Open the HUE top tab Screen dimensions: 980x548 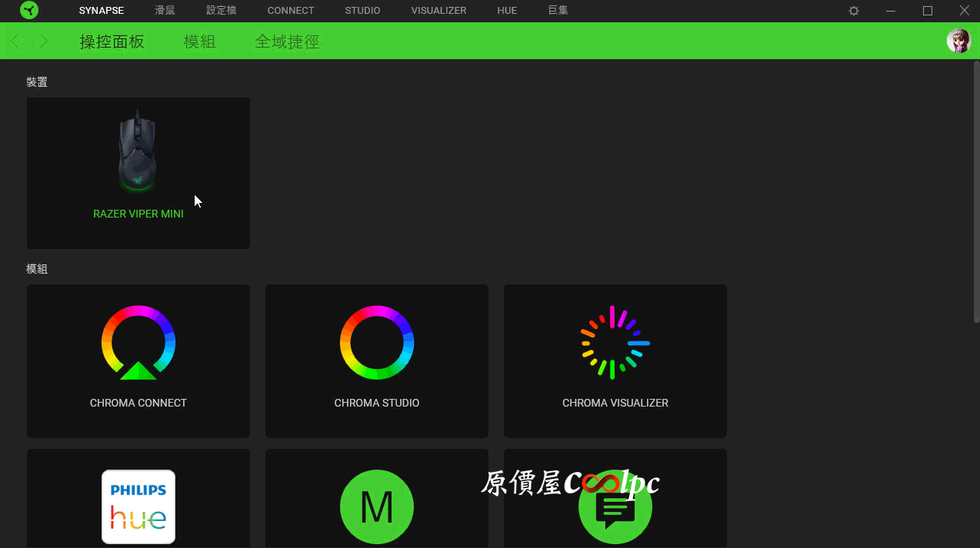(507, 11)
